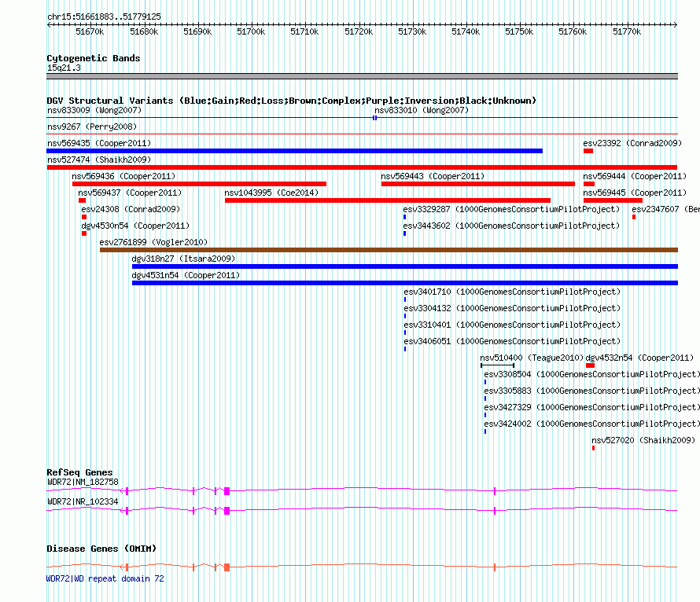Click the 15q21.3 cytogenetic band bar

362,76
